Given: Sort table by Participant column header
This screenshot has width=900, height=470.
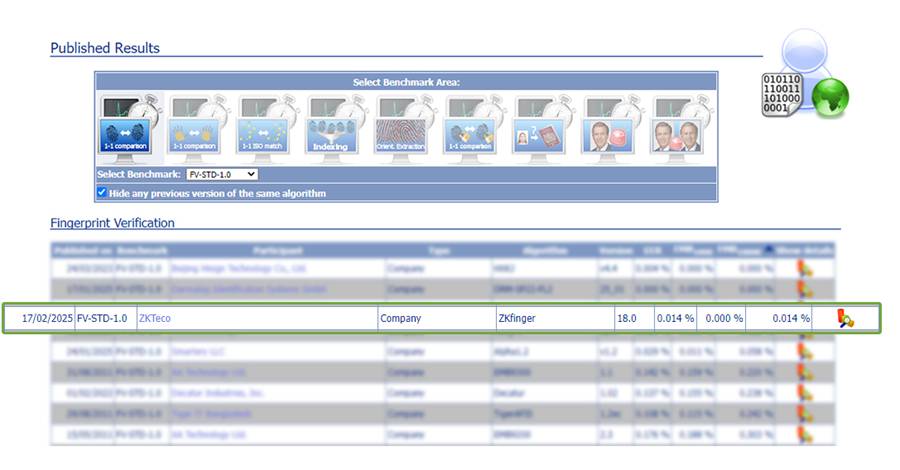Looking at the screenshot, I should coord(277,249).
